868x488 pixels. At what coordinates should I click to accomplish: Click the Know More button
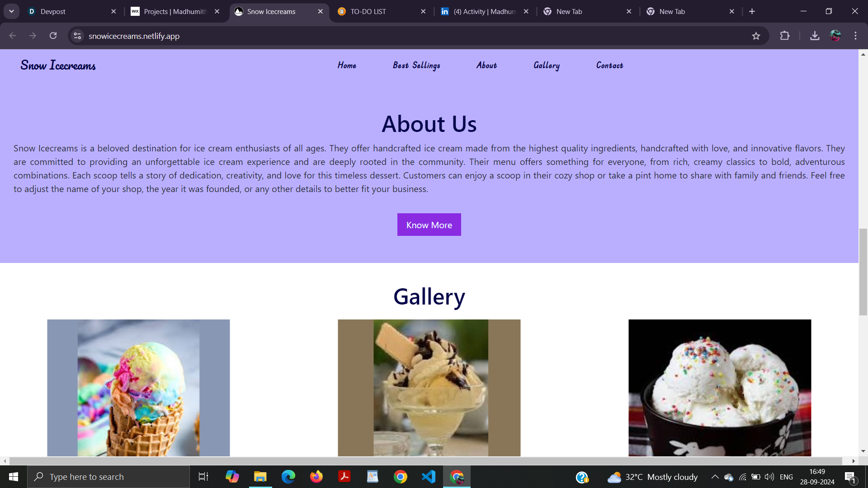click(429, 225)
